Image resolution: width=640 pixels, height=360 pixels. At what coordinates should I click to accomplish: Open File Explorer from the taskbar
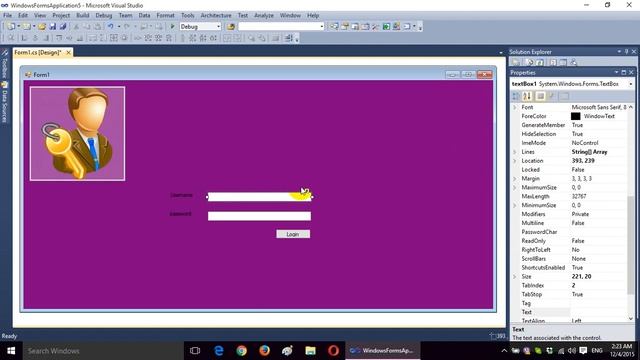(x=310, y=351)
